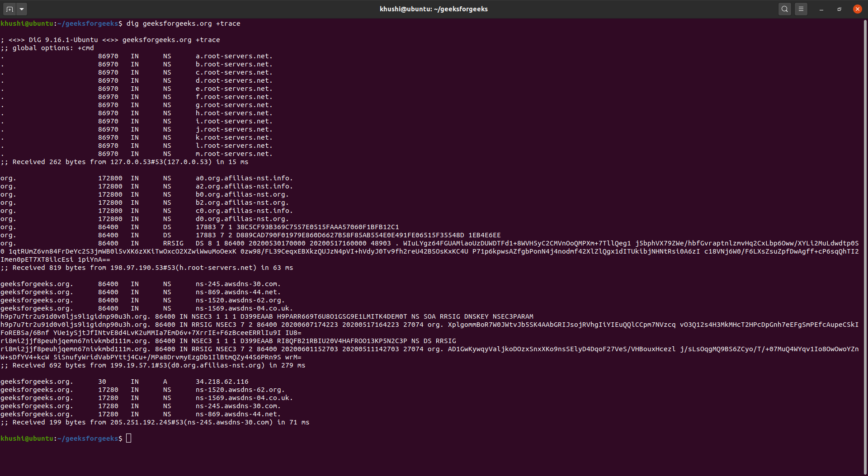
Task: Click 'c.root-servers.net.' entry
Action: pos(234,72)
